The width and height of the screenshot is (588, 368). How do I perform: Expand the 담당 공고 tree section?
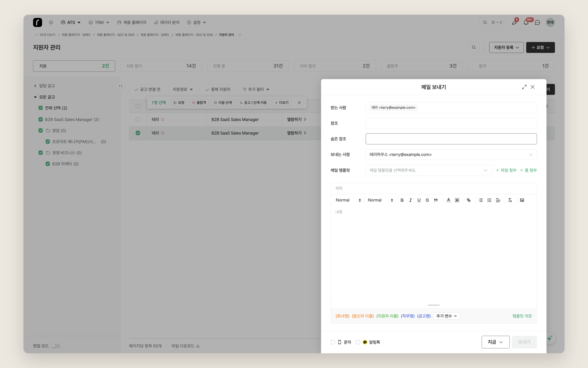(35, 86)
